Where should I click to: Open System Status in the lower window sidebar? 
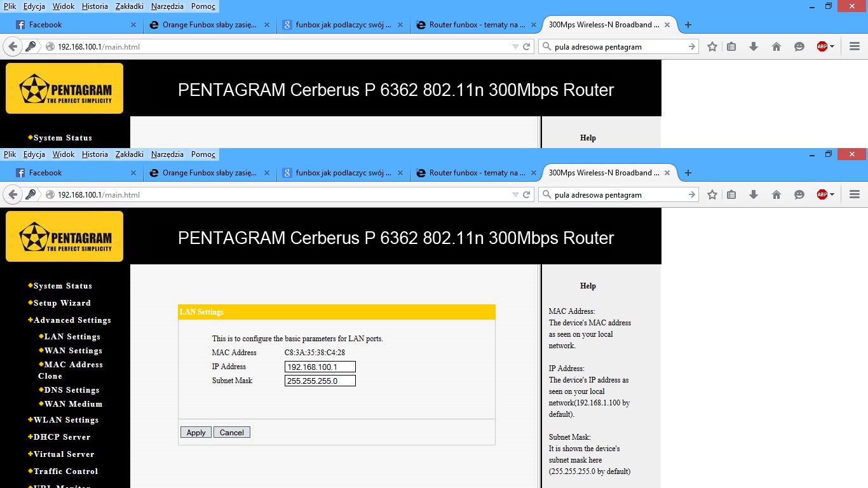click(x=60, y=286)
